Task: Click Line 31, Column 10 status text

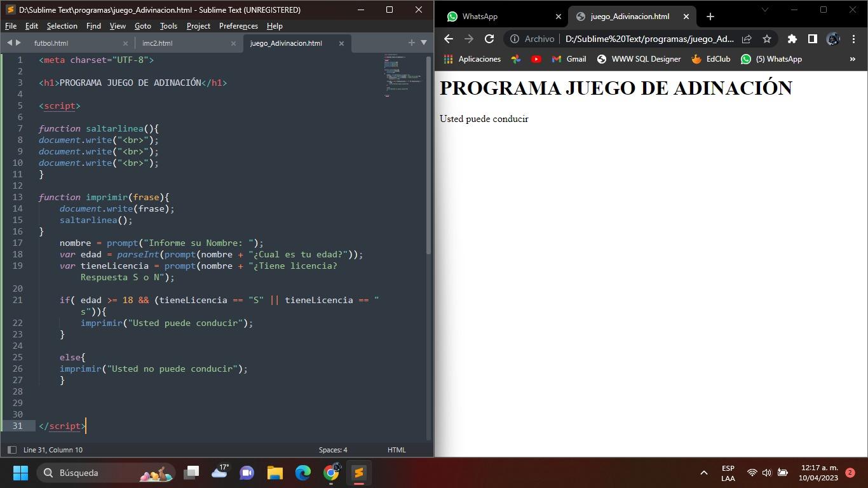Action: point(53,450)
